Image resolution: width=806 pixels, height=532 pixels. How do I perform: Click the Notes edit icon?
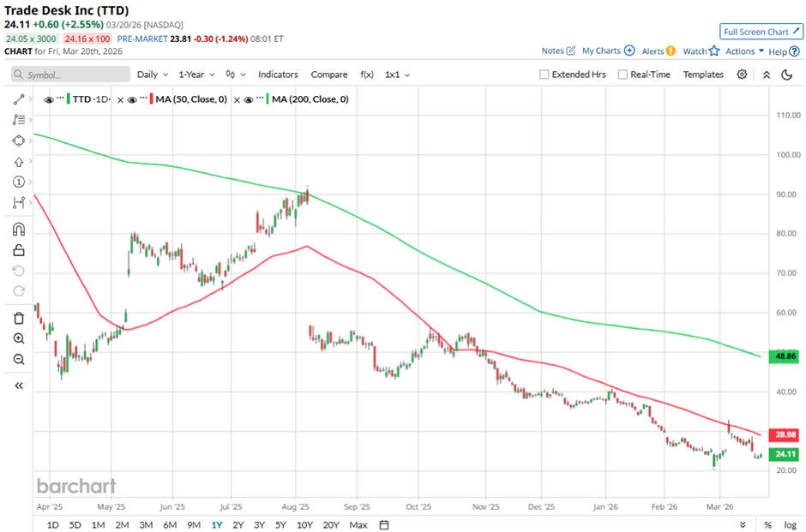click(x=570, y=51)
